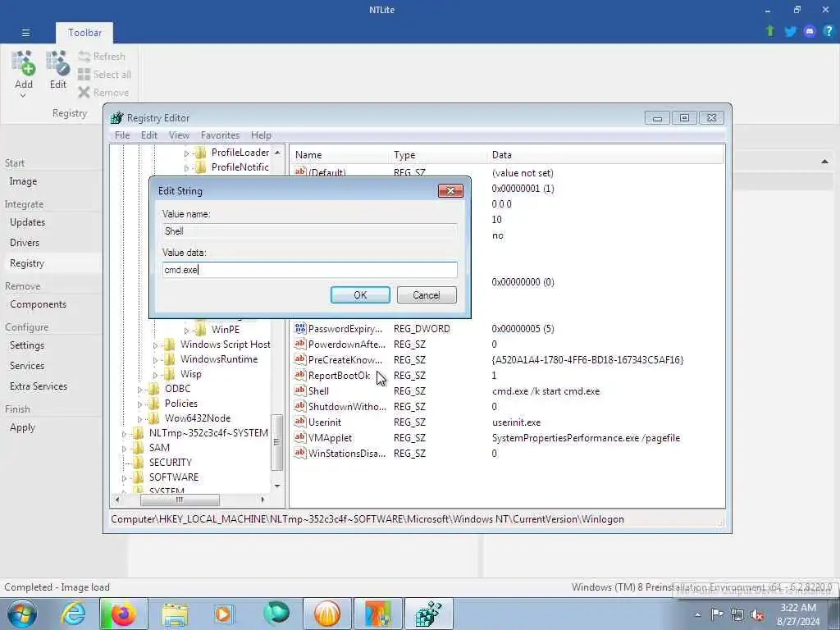840x630 pixels.
Task: Click into the Value data field
Action: (x=309, y=269)
